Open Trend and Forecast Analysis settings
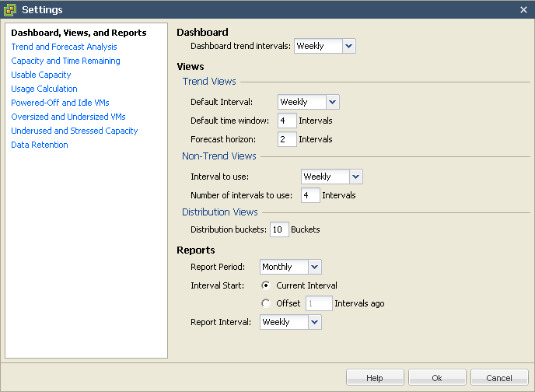Screen dimensions: 535x392 [64, 47]
